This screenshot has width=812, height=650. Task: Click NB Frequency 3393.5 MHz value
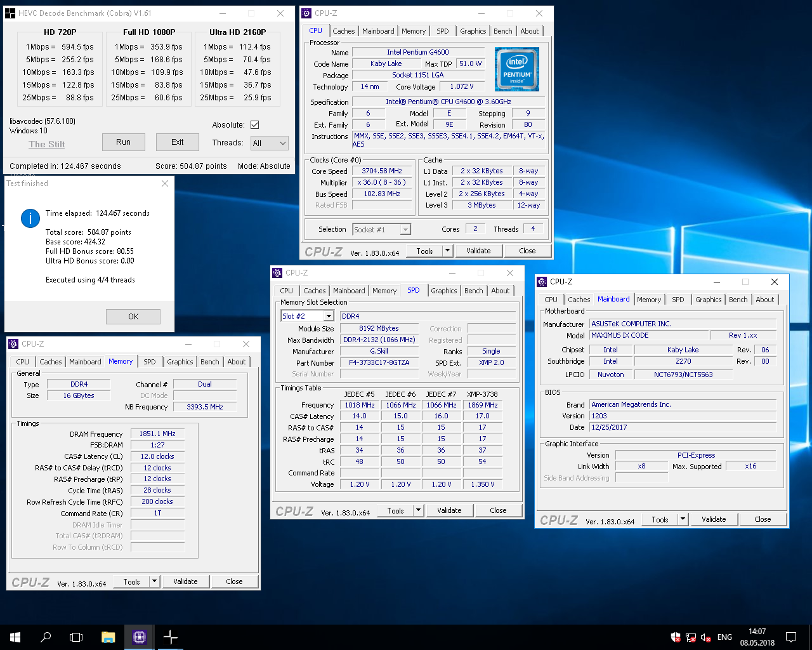(x=205, y=407)
